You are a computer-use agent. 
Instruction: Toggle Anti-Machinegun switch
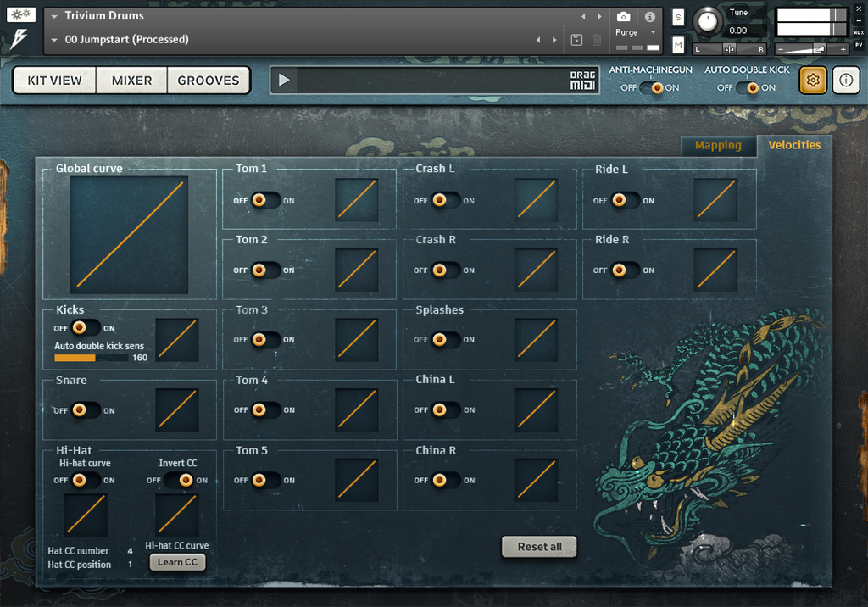(650, 87)
